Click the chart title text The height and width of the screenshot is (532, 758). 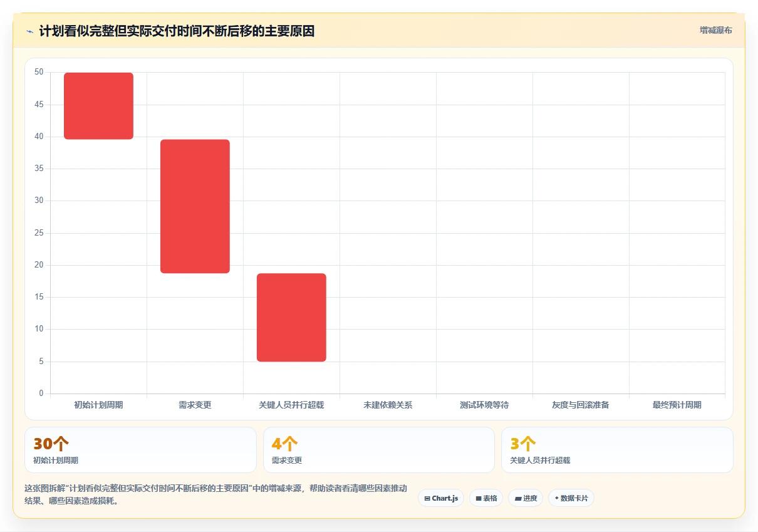pos(177,31)
